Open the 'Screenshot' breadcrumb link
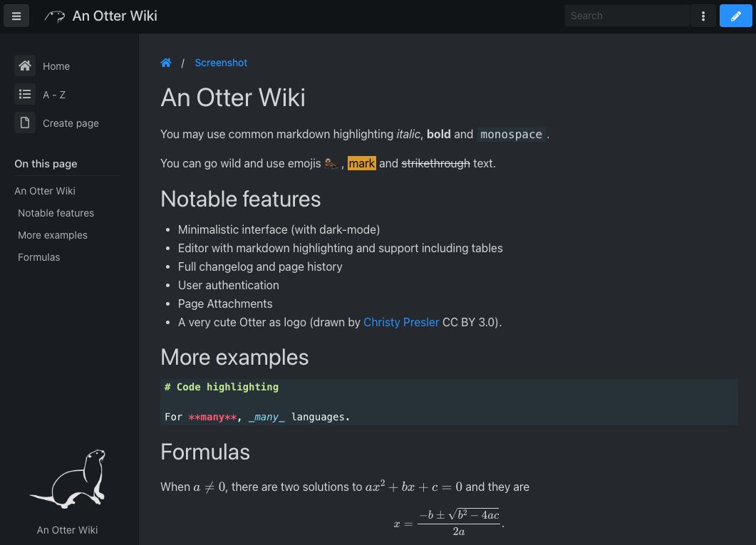Screen dimensions: 756x545 (221, 63)
